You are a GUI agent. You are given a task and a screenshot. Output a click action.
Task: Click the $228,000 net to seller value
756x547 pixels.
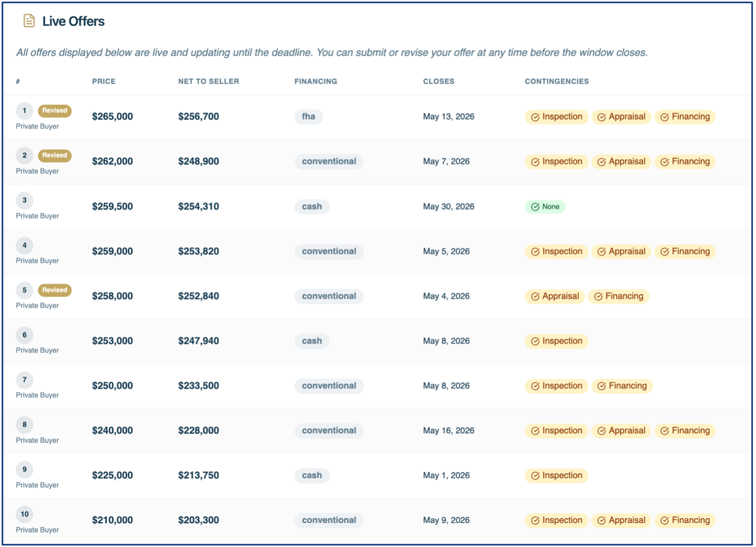tap(198, 431)
